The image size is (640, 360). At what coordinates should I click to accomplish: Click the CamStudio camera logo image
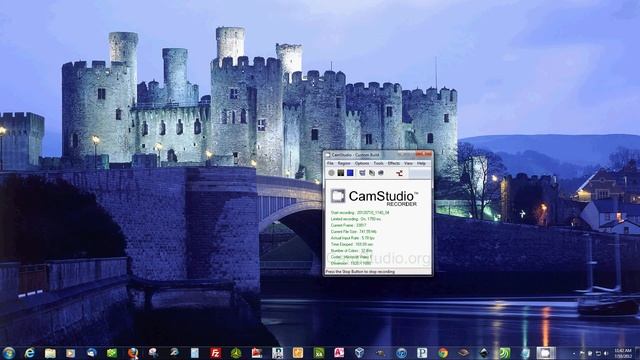[x=338, y=196]
